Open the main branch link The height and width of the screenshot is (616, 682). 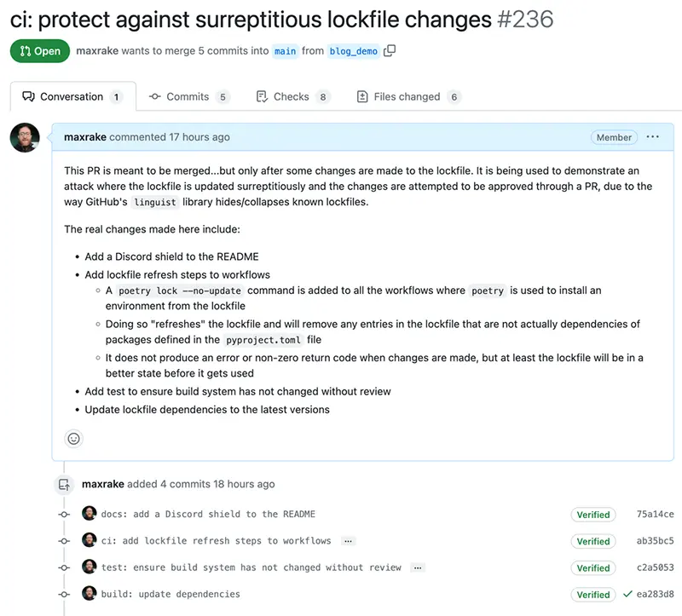[285, 51]
